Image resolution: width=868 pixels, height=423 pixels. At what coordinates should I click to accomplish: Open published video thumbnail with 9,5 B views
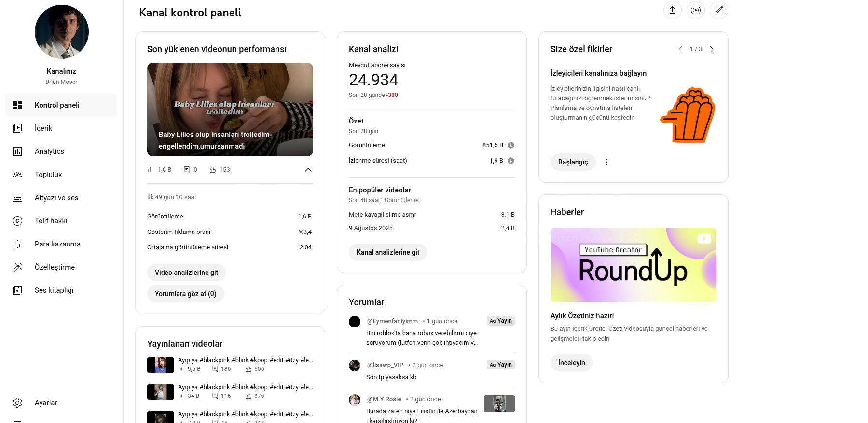(161, 365)
